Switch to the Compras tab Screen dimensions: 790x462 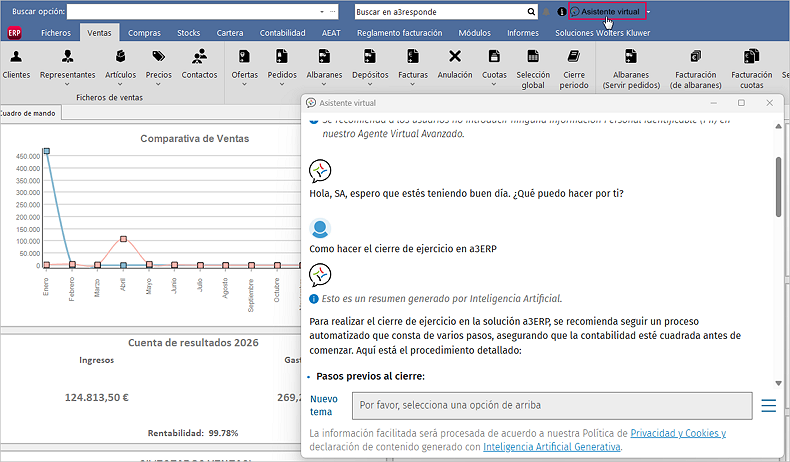point(144,33)
